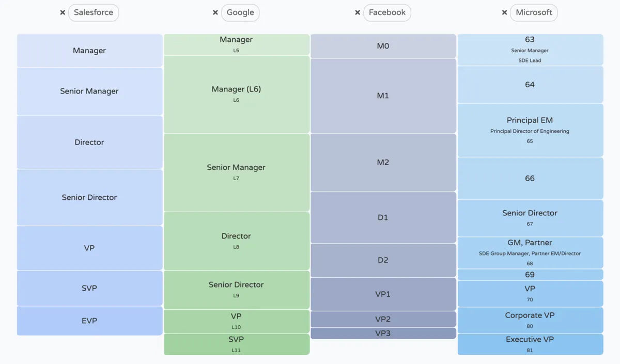Select the Facebook company chip
The height and width of the screenshot is (364, 620).
click(387, 12)
